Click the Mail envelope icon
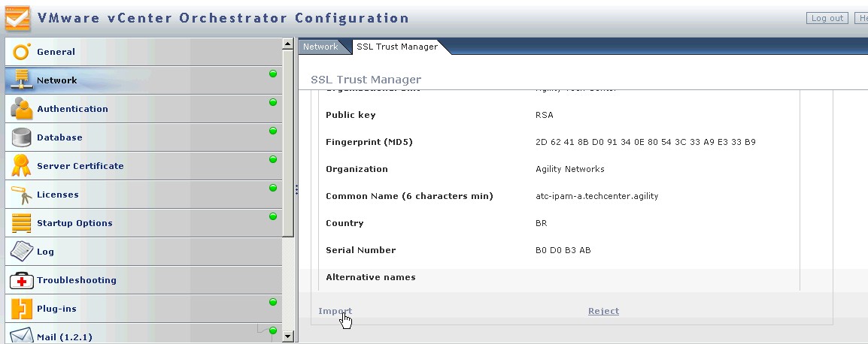 point(21,336)
